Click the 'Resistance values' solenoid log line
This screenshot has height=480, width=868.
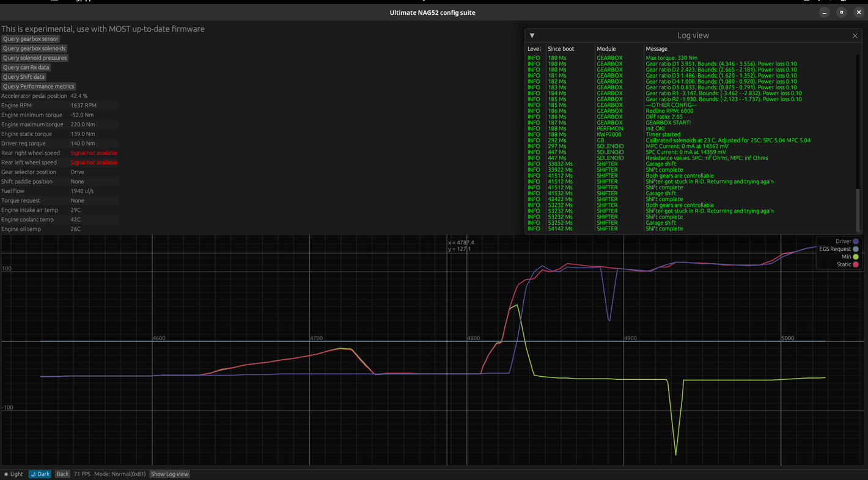707,158
